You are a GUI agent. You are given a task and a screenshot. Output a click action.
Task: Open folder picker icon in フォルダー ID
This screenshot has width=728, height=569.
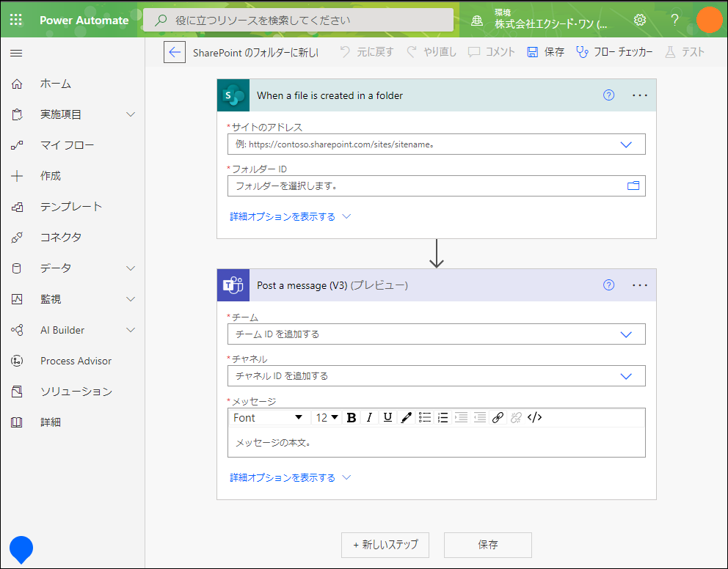click(633, 186)
